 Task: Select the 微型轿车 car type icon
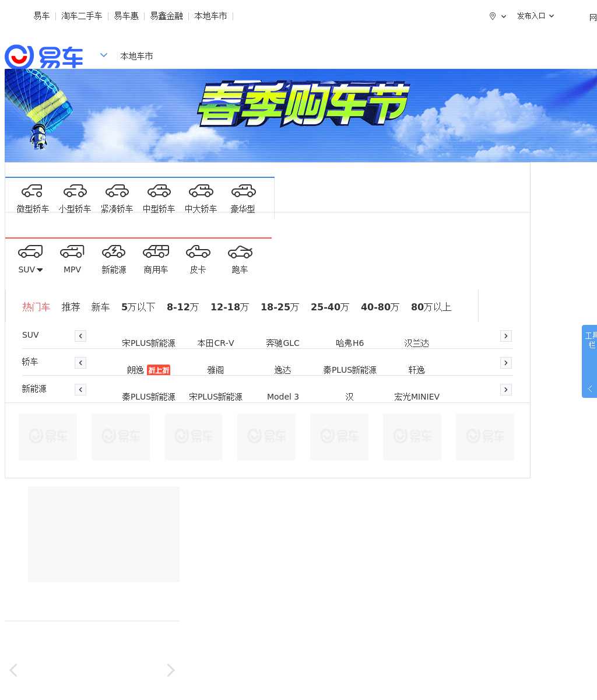pos(33,191)
